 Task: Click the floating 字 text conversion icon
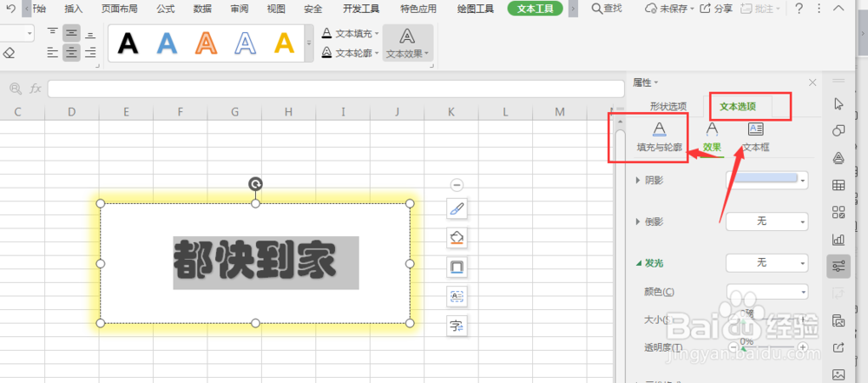click(x=457, y=326)
